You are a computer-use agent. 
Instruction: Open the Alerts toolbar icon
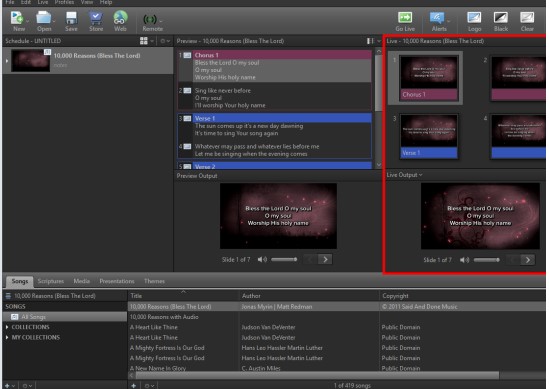click(x=437, y=17)
